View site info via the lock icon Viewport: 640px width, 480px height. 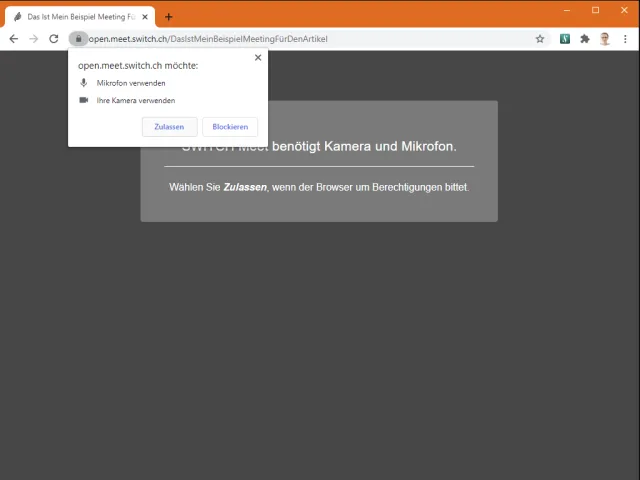point(78,39)
